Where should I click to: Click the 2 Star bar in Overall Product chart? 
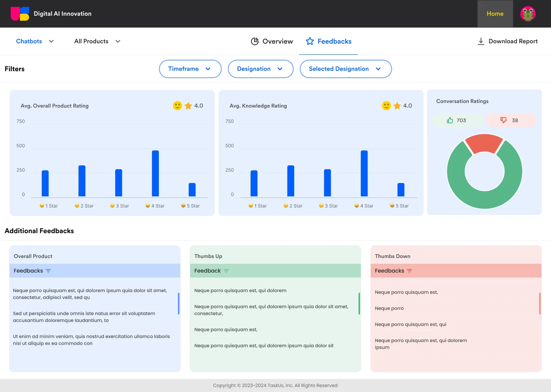pos(82,181)
